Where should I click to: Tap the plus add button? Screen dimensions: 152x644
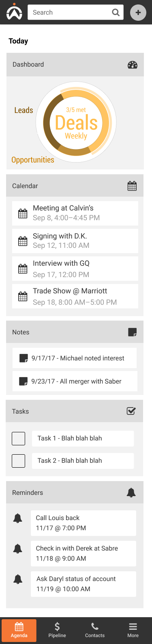(138, 13)
